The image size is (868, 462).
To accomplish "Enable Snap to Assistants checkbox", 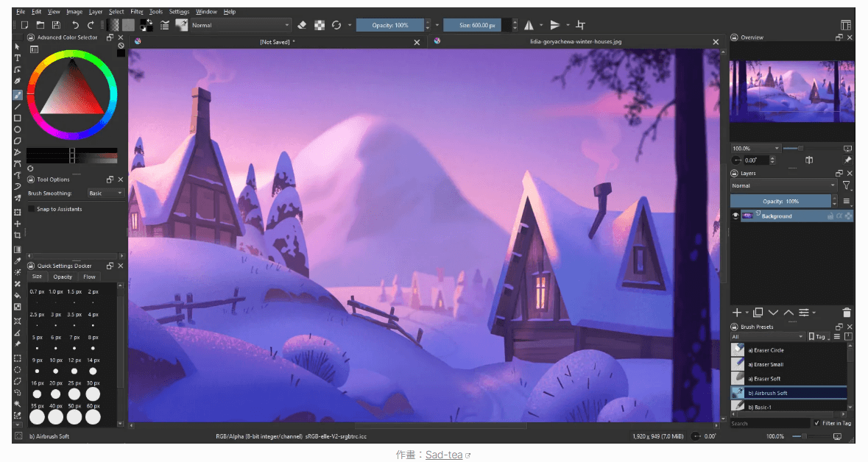I will coord(32,209).
